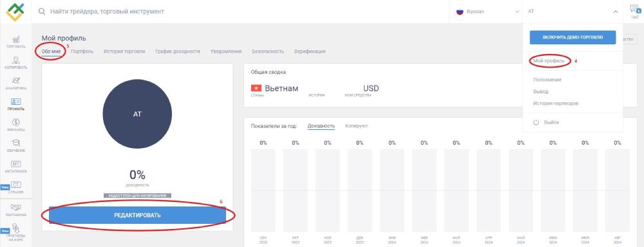Click the USD funds value
644x247 pixels.
371,88
